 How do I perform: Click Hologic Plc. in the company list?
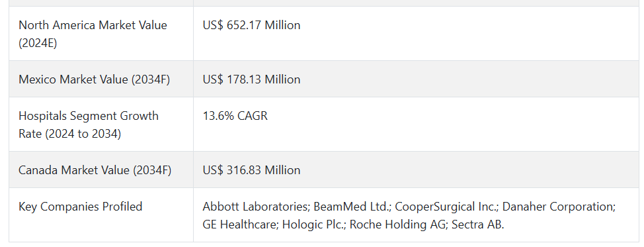point(314,224)
